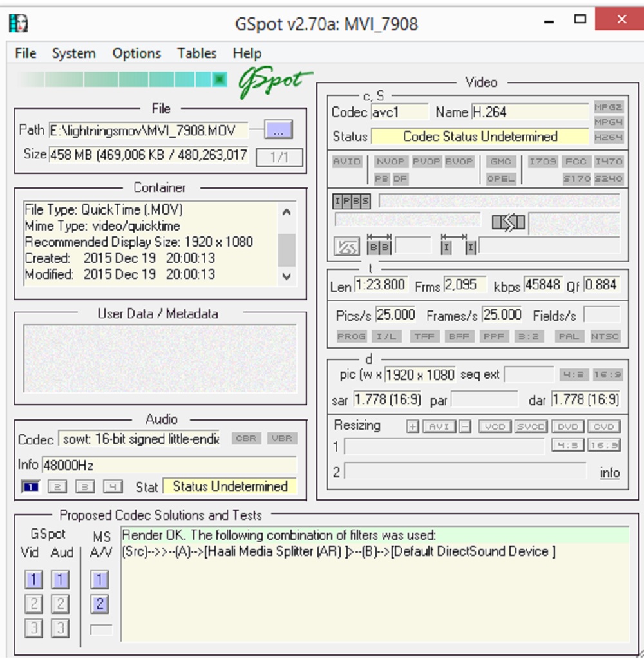
Task: Click the NVOP indicator
Action: click(x=390, y=162)
